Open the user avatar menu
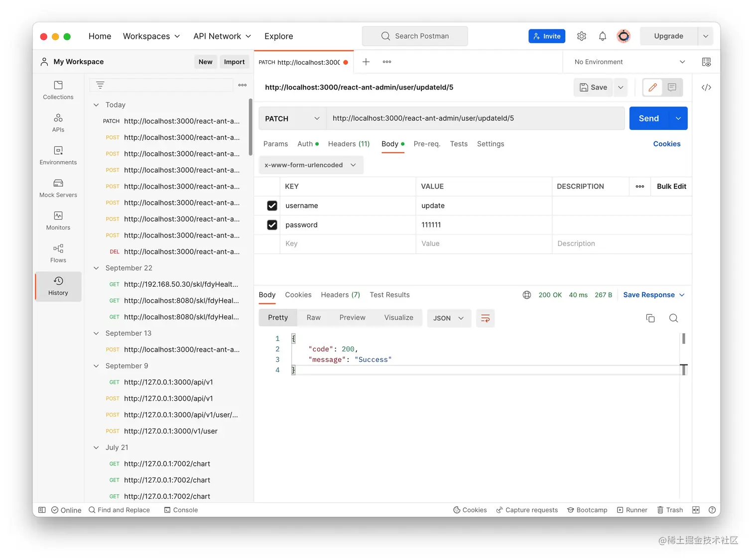 click(624, 36)
